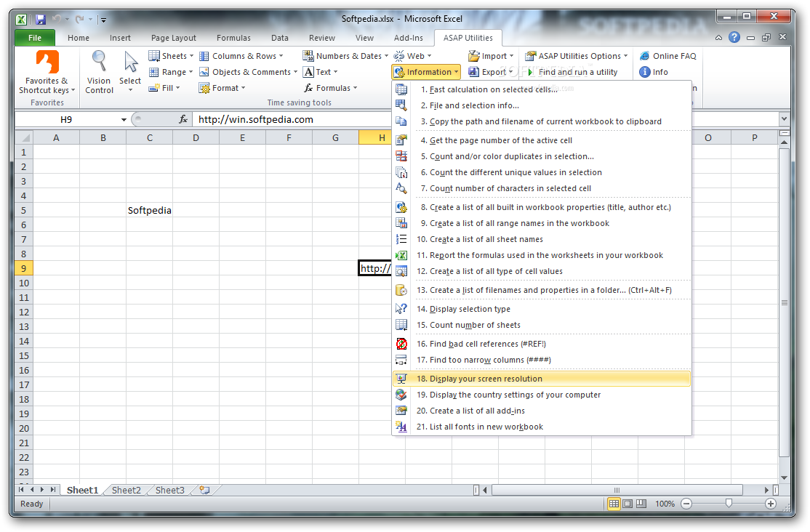810x532 pixels.
Task: Expand the formula bar chevron
Action: click(784, 119)
